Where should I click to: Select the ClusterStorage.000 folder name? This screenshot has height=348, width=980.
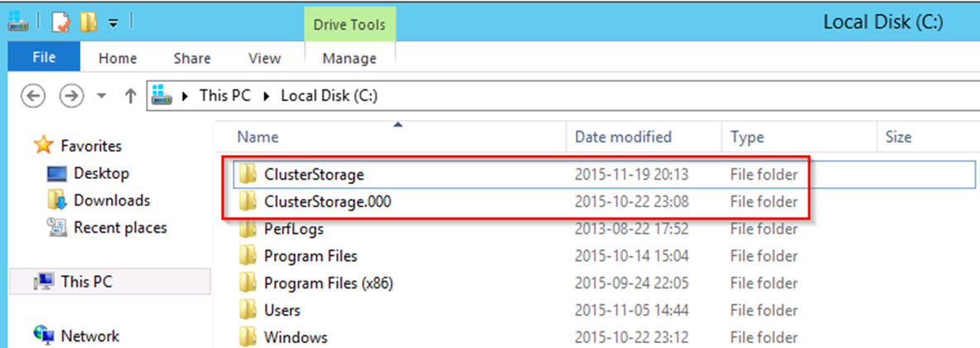[x=327, y=202]
